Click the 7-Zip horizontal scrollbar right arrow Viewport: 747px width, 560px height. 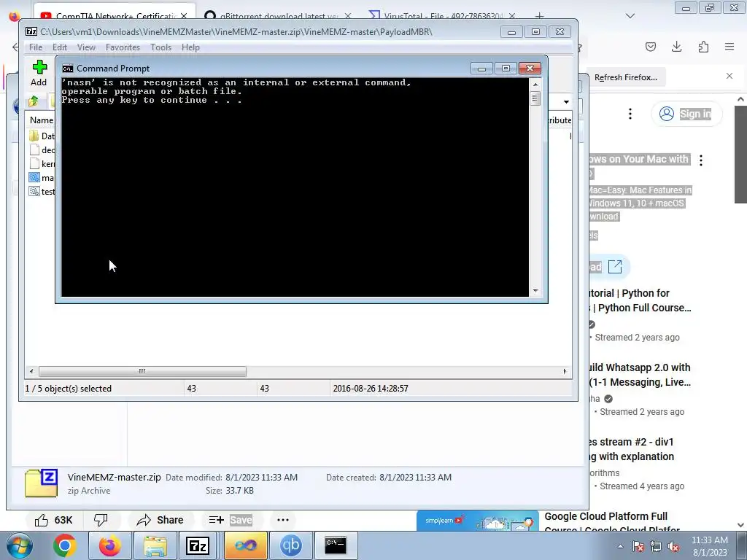coord(565,371)
